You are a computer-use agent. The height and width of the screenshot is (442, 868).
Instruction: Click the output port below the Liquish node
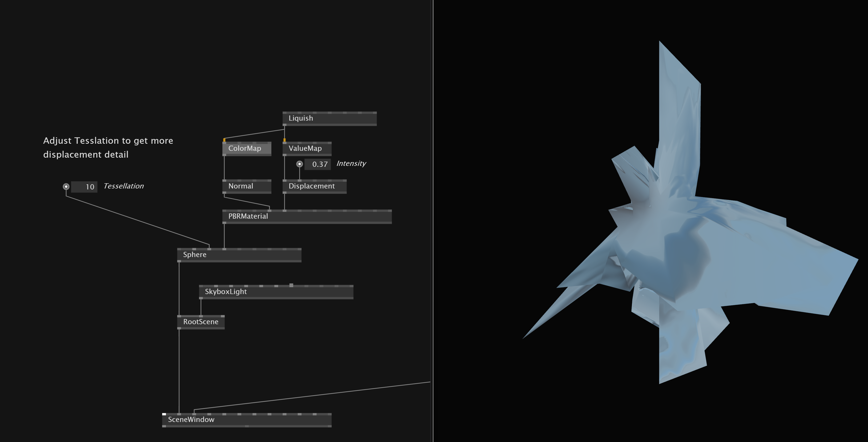(285, 125)
